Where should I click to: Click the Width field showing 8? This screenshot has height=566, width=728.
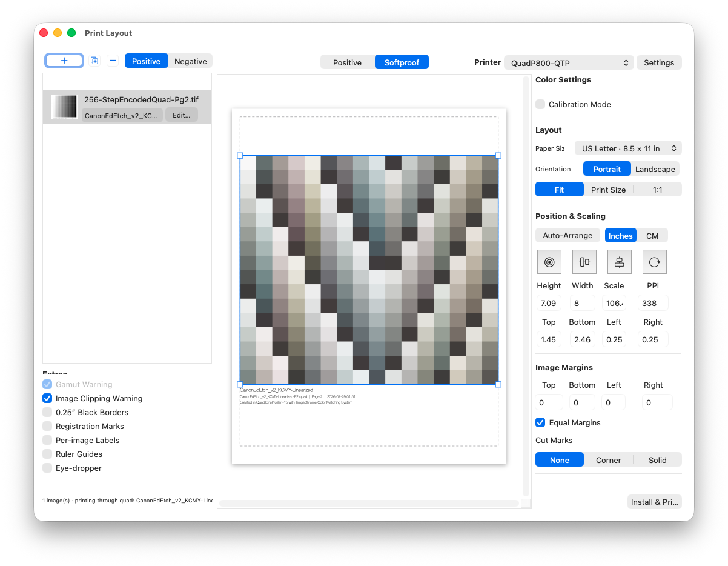[x=583, y=303]
